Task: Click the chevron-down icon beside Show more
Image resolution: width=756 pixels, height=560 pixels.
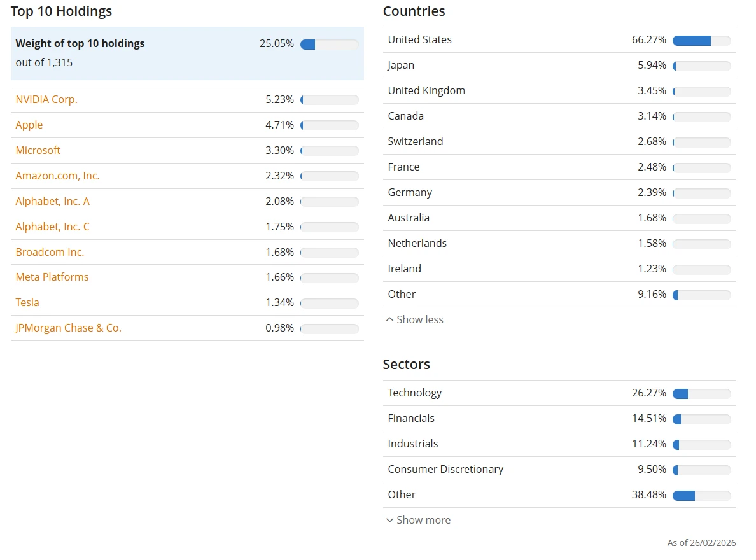Action: [389, 521]
